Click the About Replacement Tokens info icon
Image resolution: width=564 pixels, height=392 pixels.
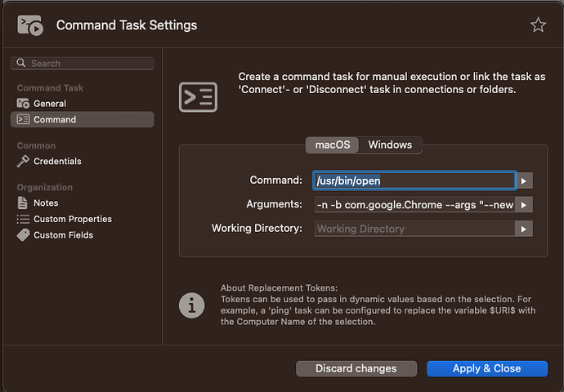click(192, 305)
